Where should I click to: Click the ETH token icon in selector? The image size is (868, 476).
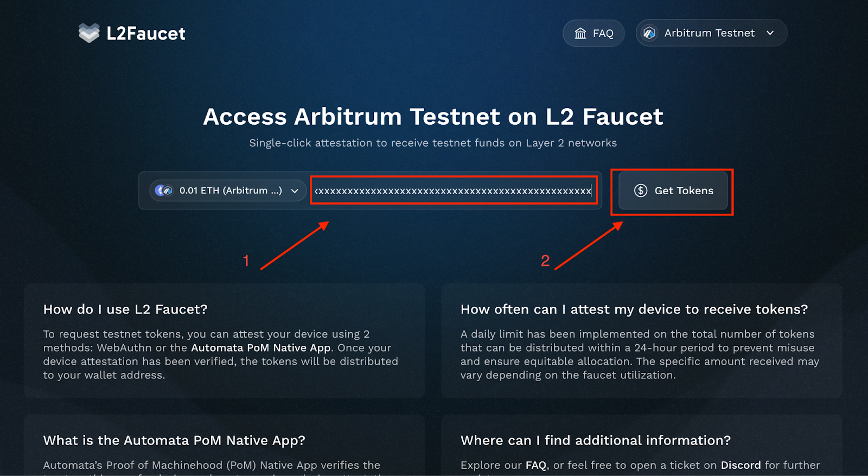coord(164,191)
